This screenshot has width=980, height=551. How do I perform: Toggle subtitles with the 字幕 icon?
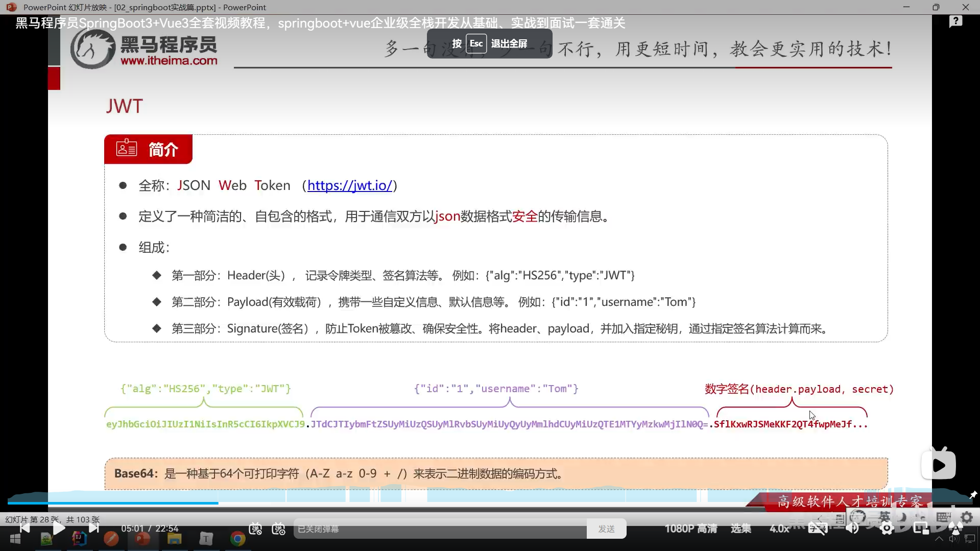coord(818,529)
